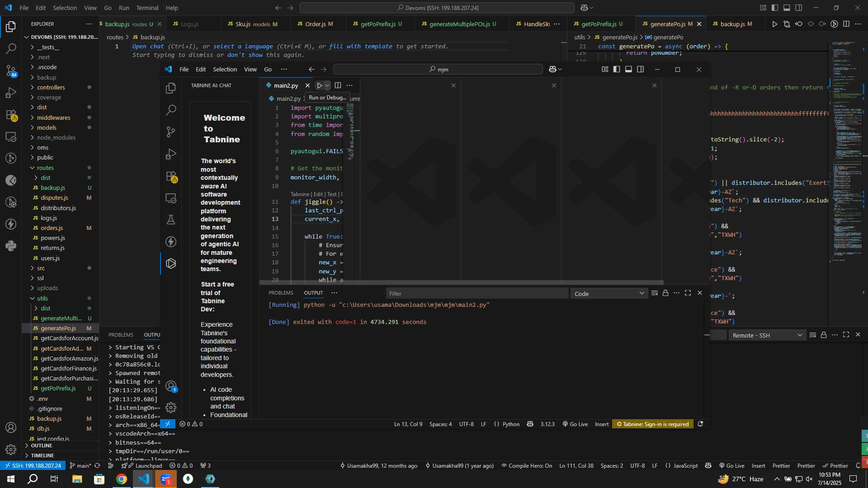Click Customize Layout icon in Devoms title bar
This screenshot has height=488, width=868.
pos(763,8)
